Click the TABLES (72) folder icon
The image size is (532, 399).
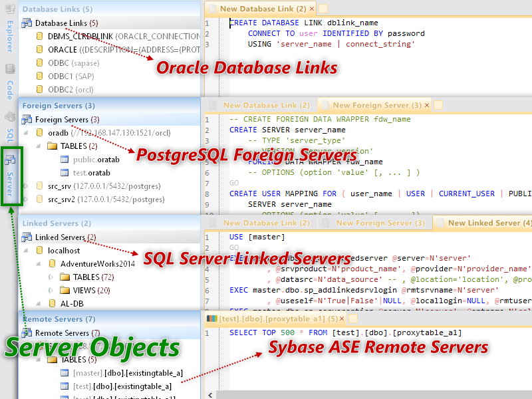(x=65, y=277)
